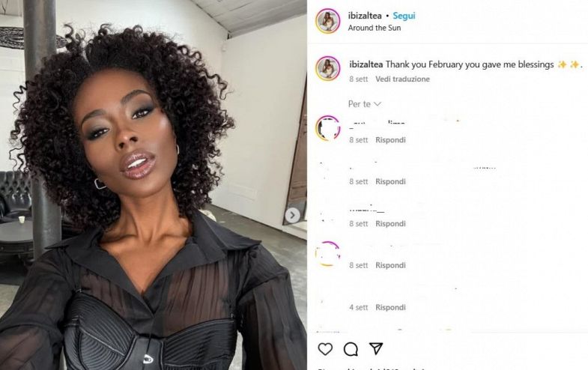The width and height of the screenshot is (588, 370).
Task: Open fourth commenter's avatar with story ring
Action: point(328,254)
